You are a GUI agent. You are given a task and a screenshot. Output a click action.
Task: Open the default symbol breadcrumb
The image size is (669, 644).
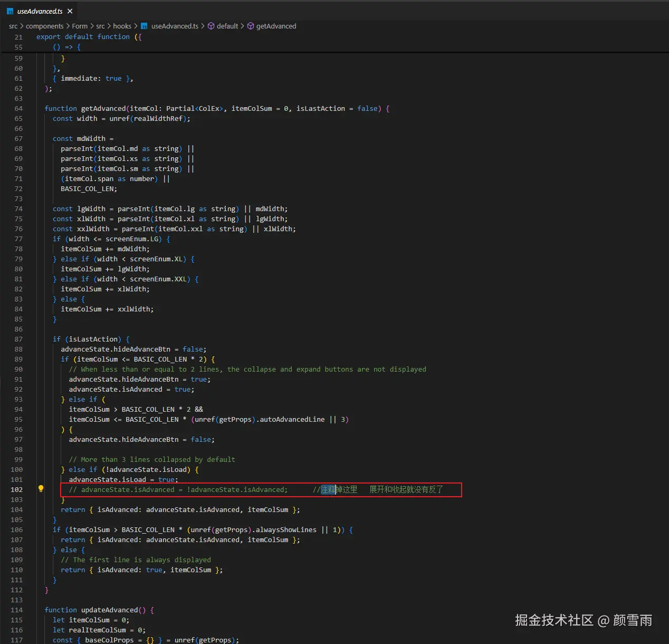click(227, 26)
